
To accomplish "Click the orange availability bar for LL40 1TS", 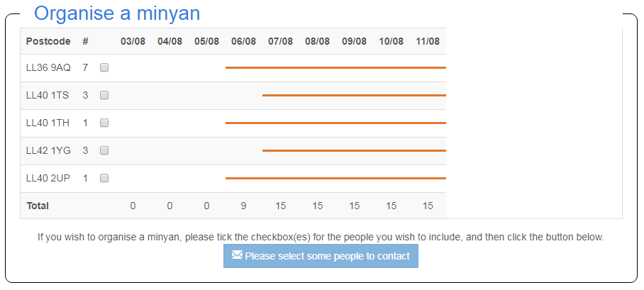I will click(x=354, y=95).
